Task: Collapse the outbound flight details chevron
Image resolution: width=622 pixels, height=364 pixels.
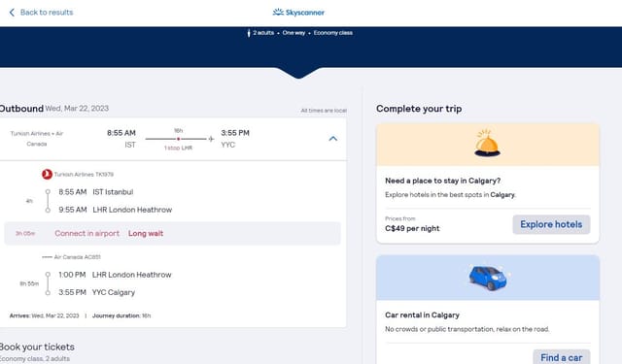Action: (333, 139)
